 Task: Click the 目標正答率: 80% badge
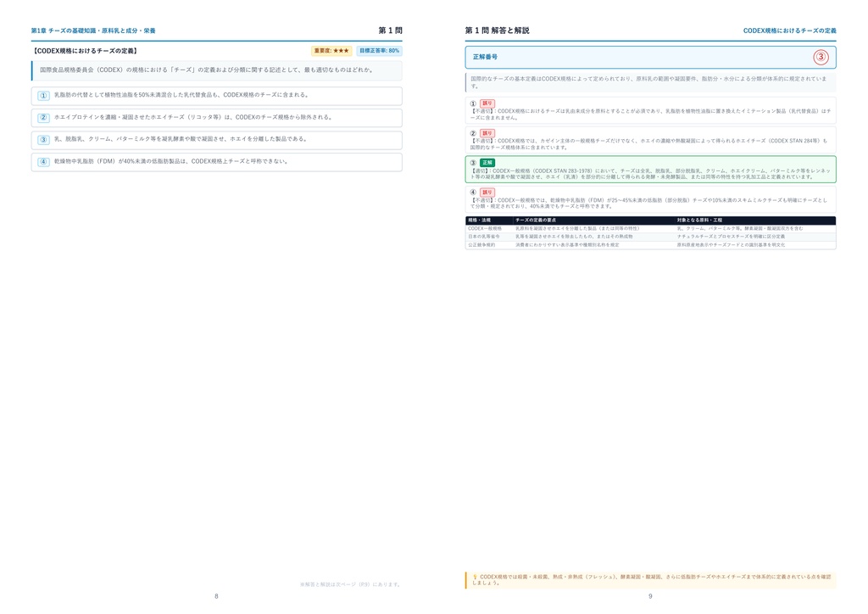379,51
